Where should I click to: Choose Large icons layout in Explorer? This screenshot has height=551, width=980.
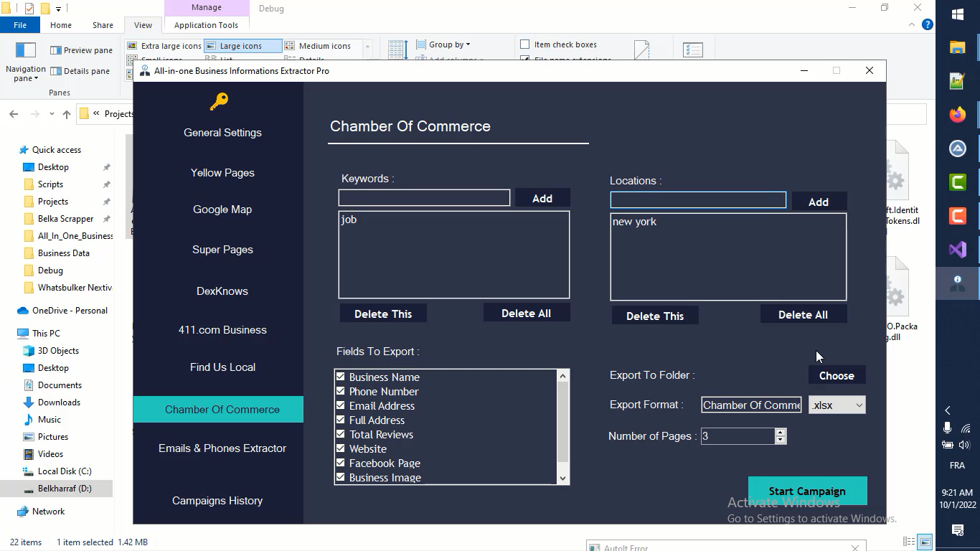pyautogui.click(x=242, y=46)
